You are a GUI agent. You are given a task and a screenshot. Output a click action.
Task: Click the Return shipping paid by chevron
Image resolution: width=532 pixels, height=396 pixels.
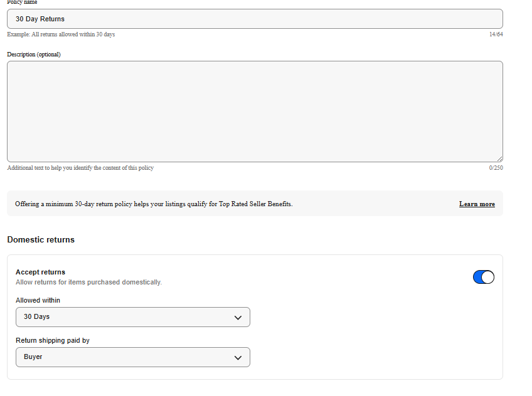(238, 357)
